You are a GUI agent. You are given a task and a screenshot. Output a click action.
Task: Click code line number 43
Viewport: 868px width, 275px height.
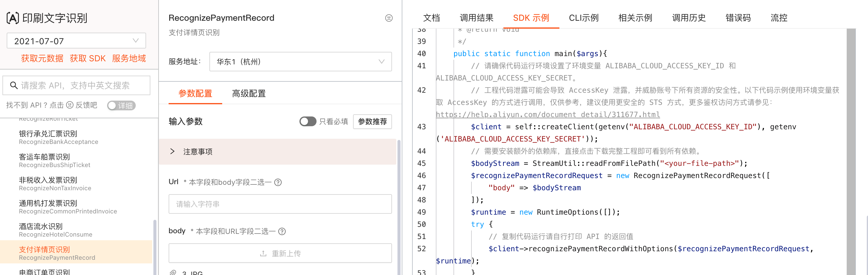[422, 127]
